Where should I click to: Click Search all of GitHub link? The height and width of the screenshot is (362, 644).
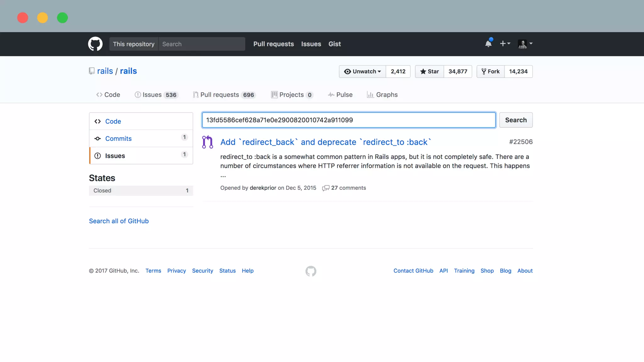coord(119,221)
